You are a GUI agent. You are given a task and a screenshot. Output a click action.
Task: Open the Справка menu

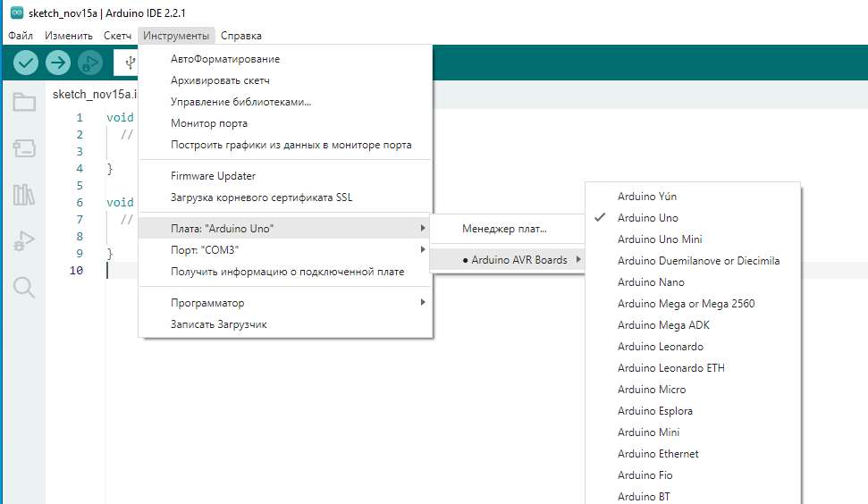(x=240, y=36)
